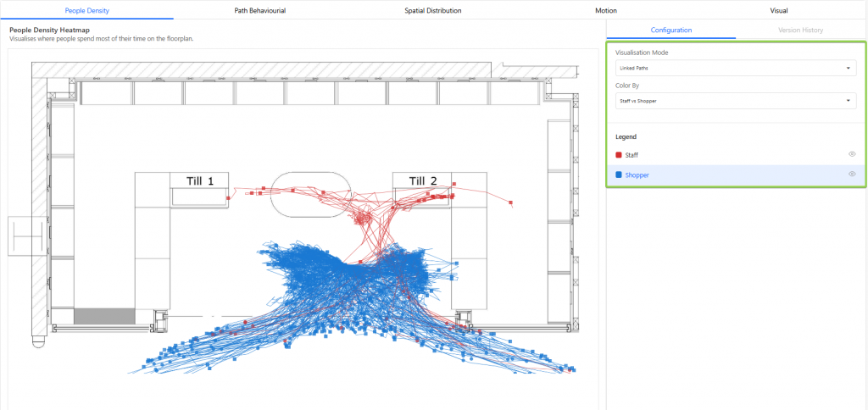Image resolution: width=868 pixels, height=410 pixels.
Task: Click the Shopper legend label
Action: point(637,175)
